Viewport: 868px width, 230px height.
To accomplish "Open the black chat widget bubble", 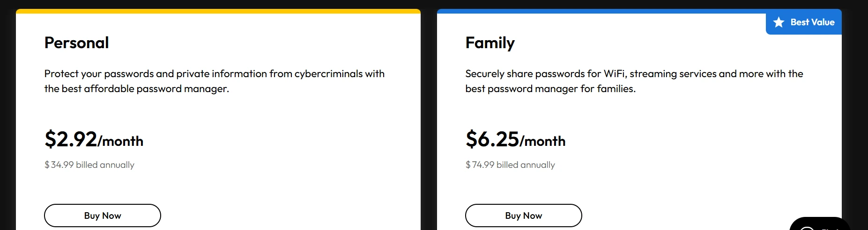I will click(819, 224).
